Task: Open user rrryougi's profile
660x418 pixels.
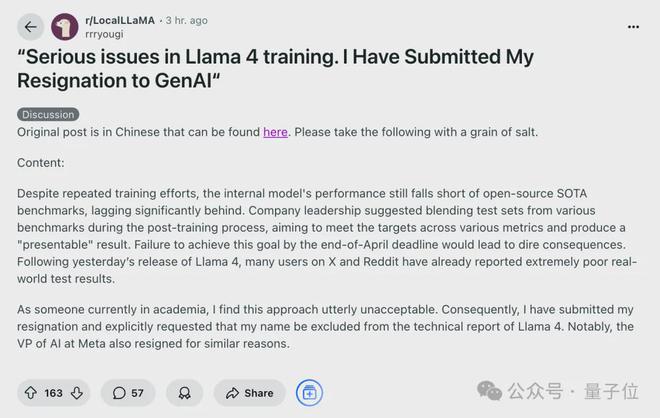Action: click(x=103, y=34)
